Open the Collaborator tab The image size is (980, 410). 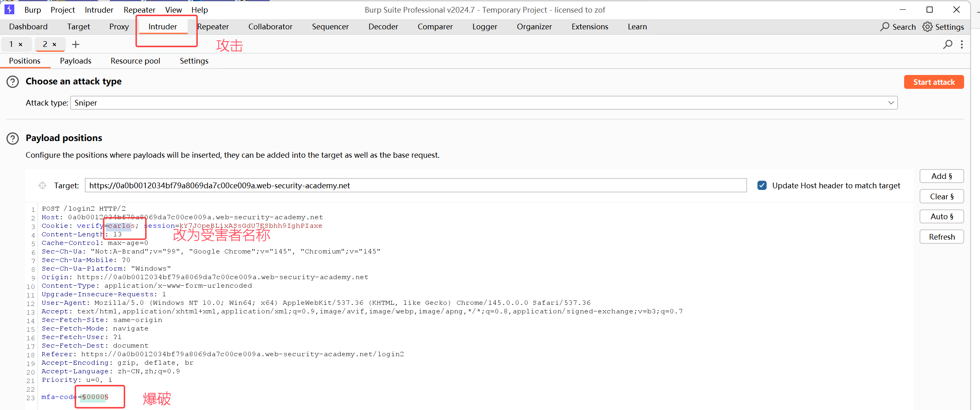tap(270, 27)
